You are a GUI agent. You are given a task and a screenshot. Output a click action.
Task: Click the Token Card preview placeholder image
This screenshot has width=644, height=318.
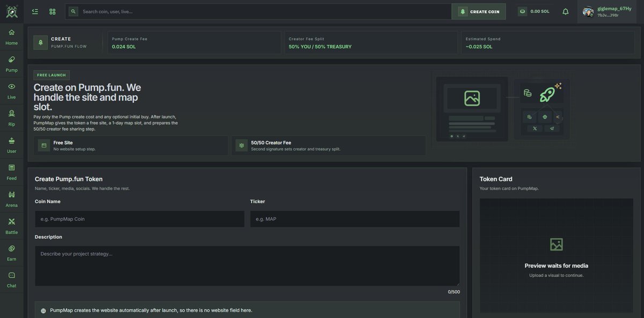click(557, 245)
